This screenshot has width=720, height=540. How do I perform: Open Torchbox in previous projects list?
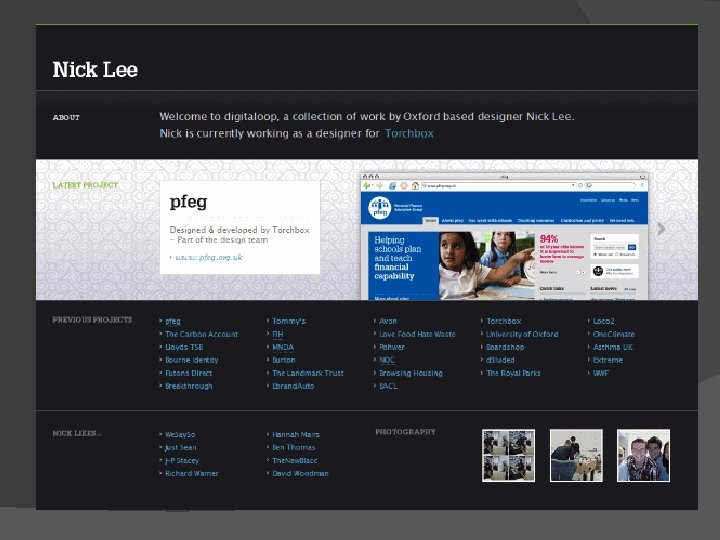[x=503, y=321]
